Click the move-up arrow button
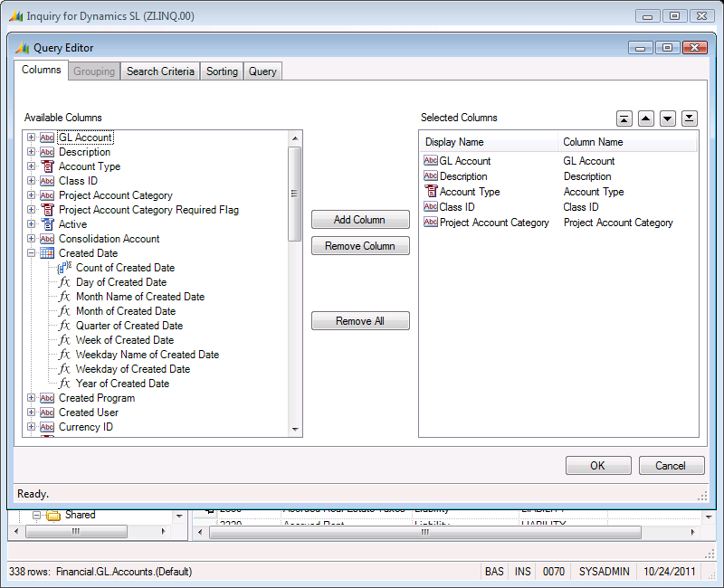 pyautogui.click(x=646, y=119)
